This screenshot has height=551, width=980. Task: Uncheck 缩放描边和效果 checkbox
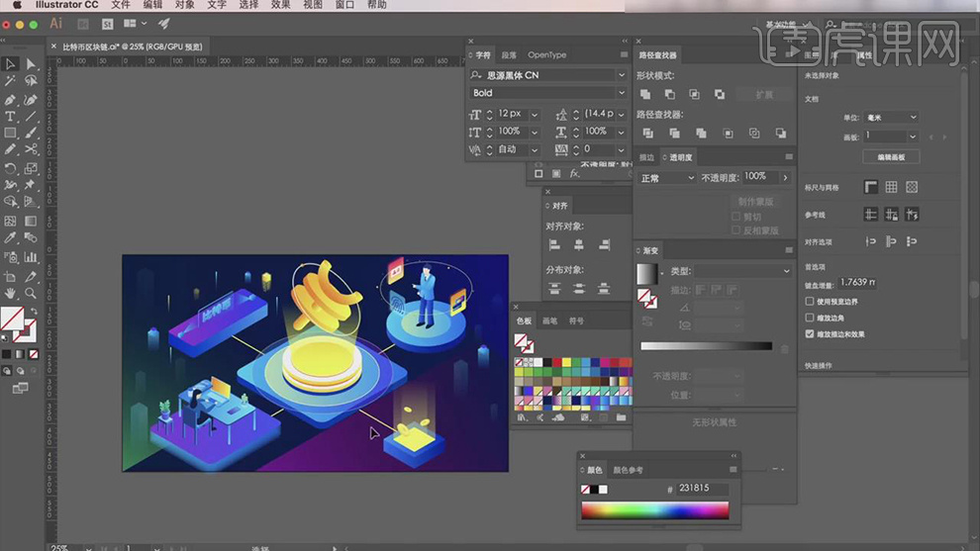[x=811, y=334]
